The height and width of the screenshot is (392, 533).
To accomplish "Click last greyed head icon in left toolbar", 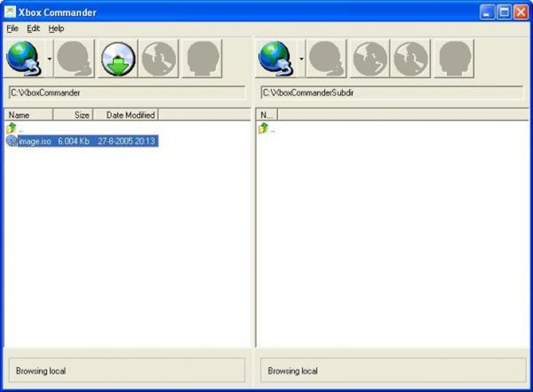I will pos(203,59).
